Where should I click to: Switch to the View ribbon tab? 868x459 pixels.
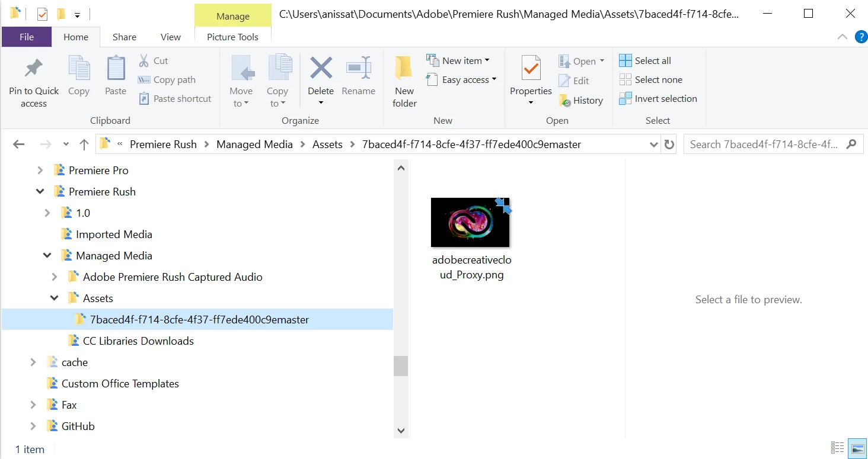point(171,37)
